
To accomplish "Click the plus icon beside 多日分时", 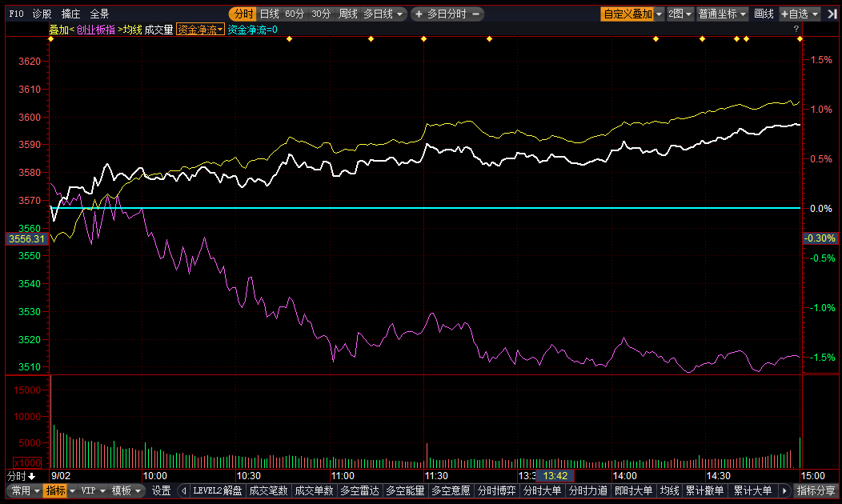I will pos(418,14).
